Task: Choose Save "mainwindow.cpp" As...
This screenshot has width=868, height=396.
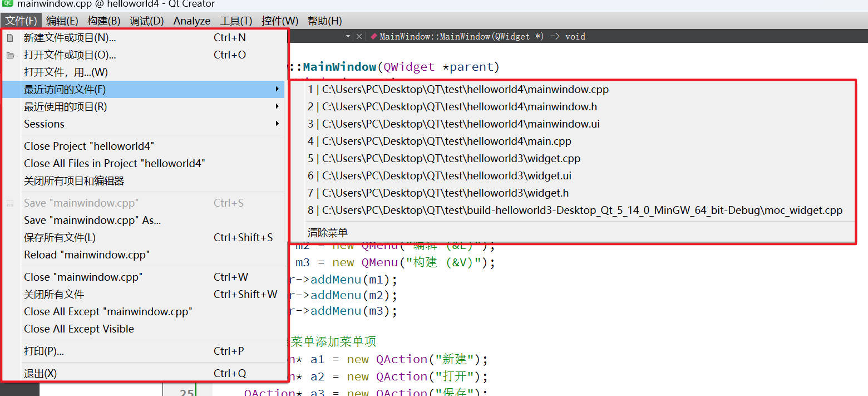Action: (144, 221)
